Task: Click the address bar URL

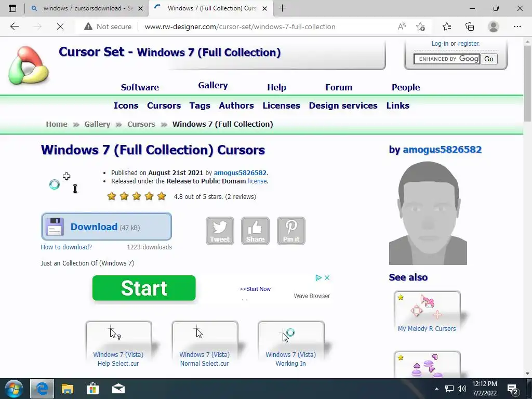Action: [x=240, y=26]
